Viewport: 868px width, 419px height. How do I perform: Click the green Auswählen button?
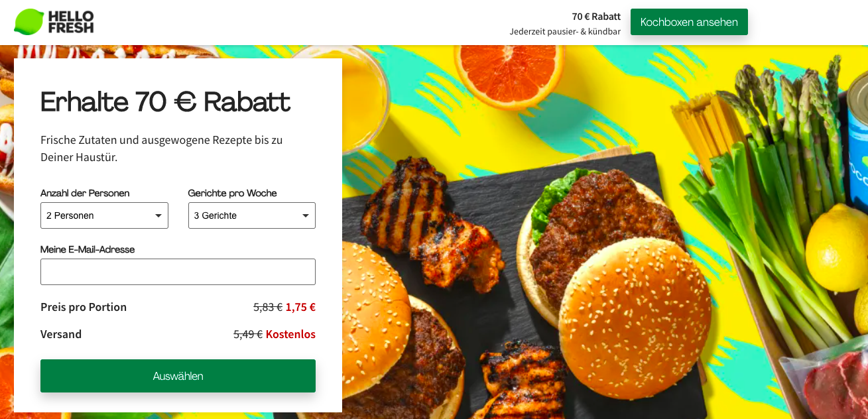178,376
